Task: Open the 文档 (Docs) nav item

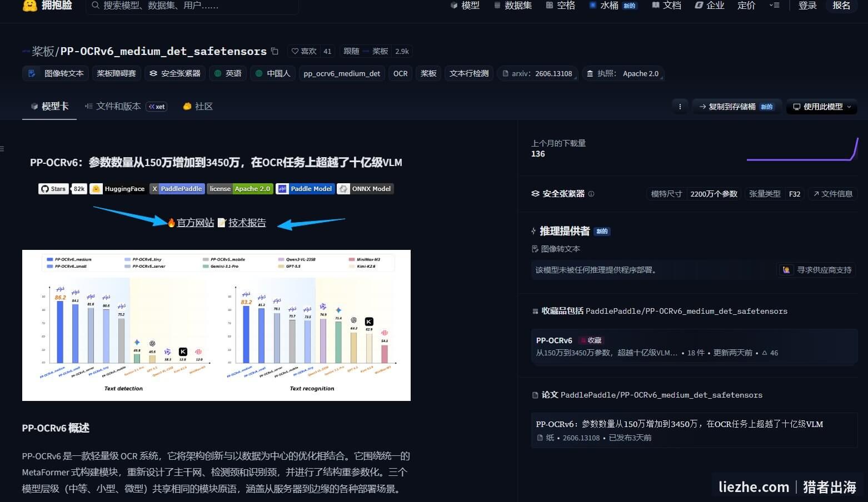Action: 666,5
